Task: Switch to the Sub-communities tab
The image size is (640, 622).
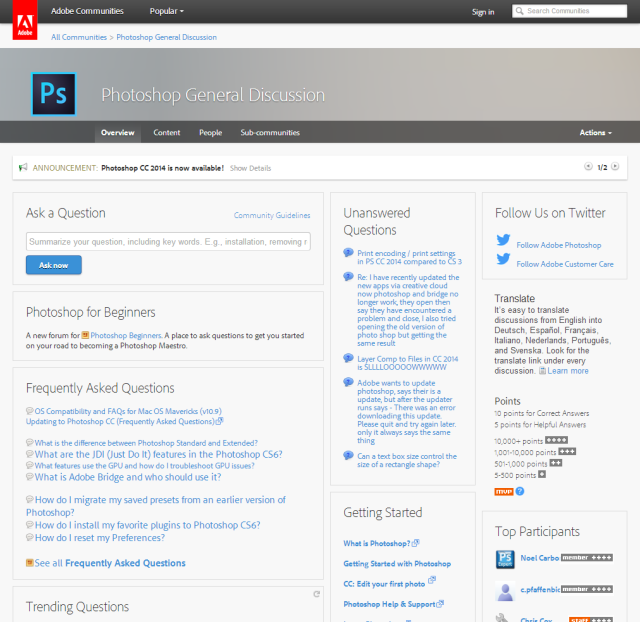Action: [x=270, y=133]
